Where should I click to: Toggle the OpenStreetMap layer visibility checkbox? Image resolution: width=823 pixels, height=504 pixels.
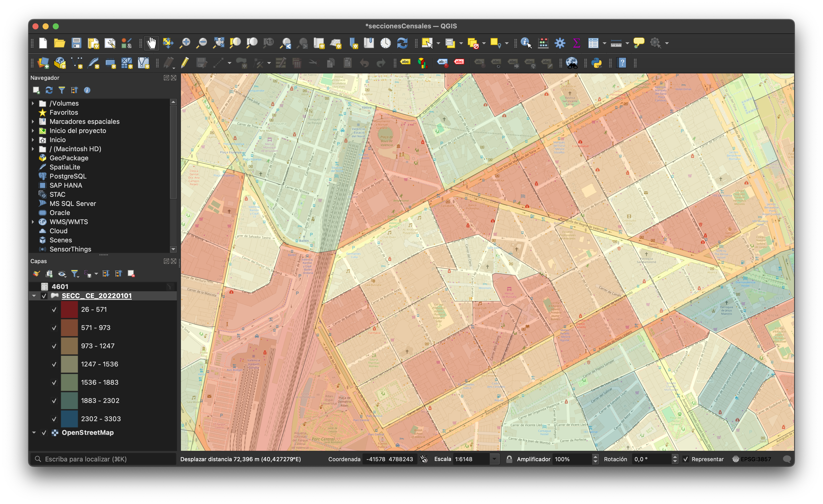tap(44, 433)
